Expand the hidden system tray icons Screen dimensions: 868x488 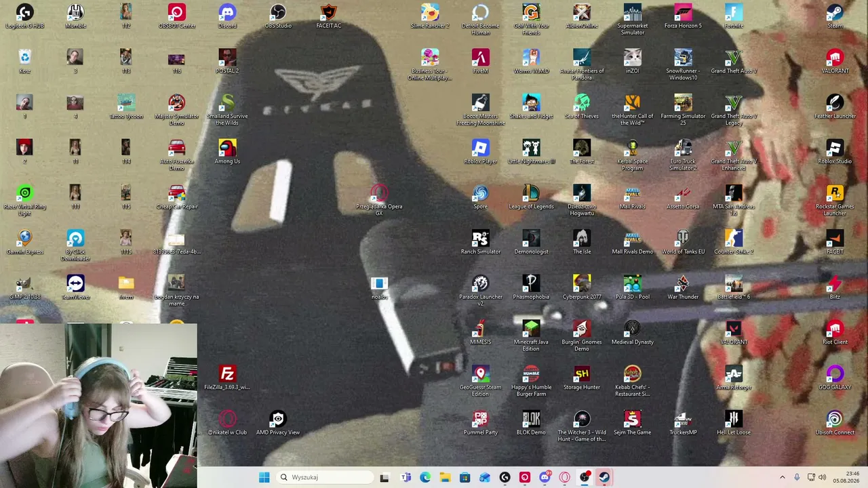click(x=782, y=477)
